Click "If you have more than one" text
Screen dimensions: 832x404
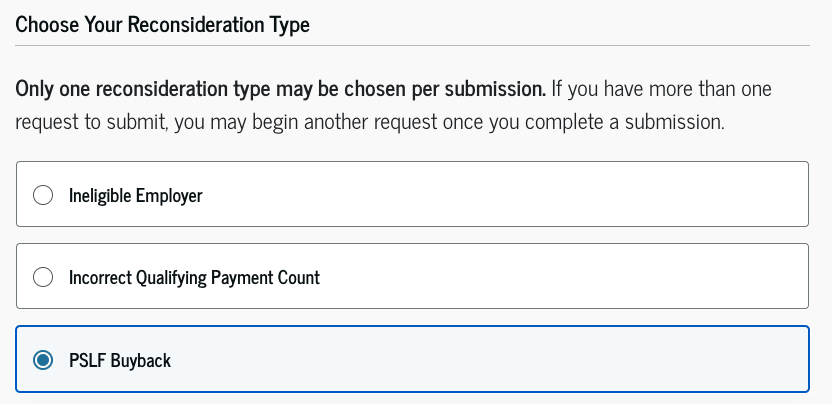(662, 88)
